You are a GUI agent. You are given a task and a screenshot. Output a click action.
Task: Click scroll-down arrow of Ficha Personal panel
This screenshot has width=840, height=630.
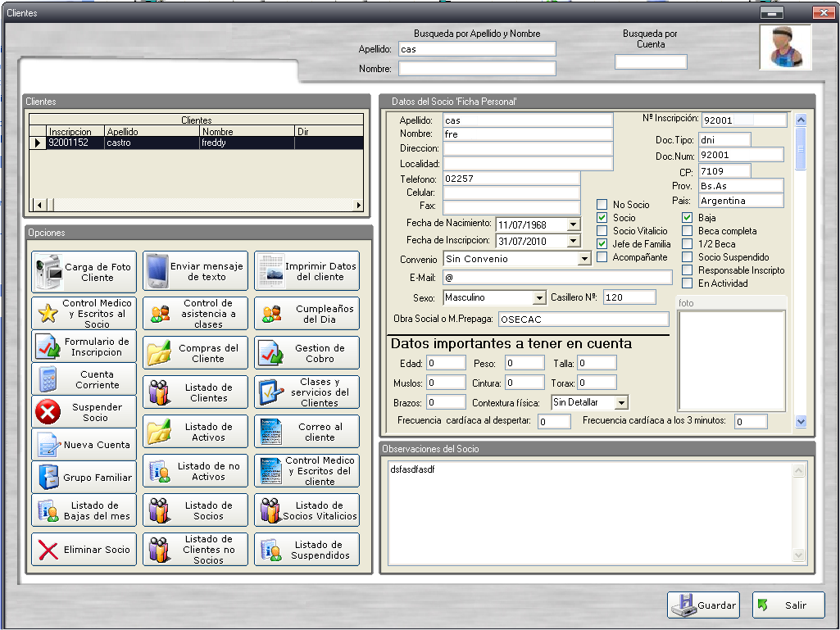click(801, 422)
